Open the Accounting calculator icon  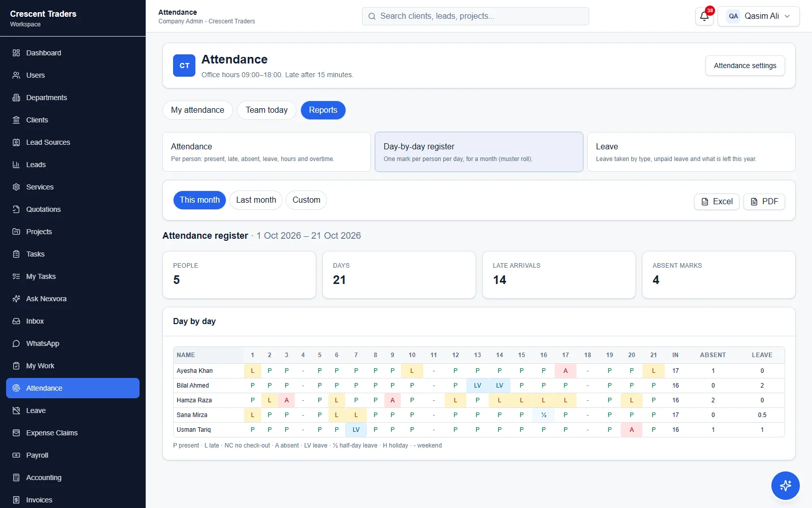16,478
